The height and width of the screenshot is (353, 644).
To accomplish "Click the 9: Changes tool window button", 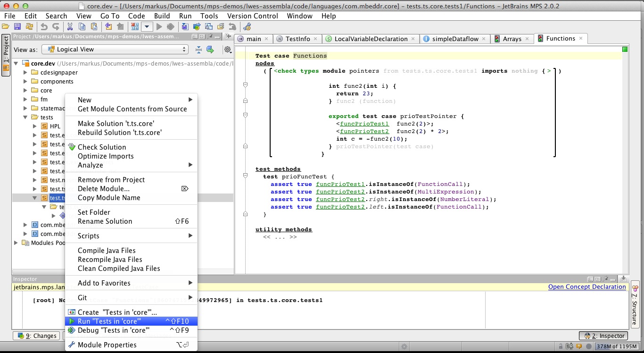I will tap(37, 336).
